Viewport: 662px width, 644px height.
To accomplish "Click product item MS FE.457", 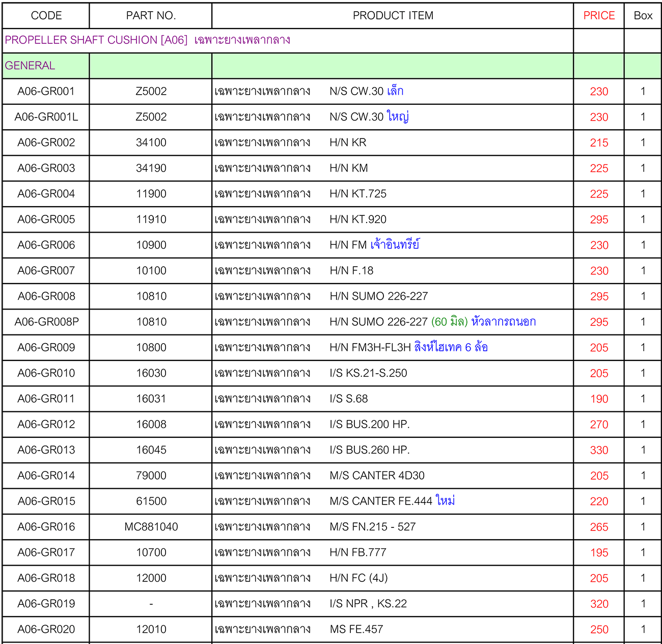I will [x=356, y=629].
